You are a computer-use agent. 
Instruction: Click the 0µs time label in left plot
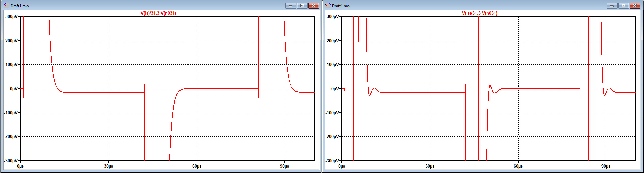point(20,166)
